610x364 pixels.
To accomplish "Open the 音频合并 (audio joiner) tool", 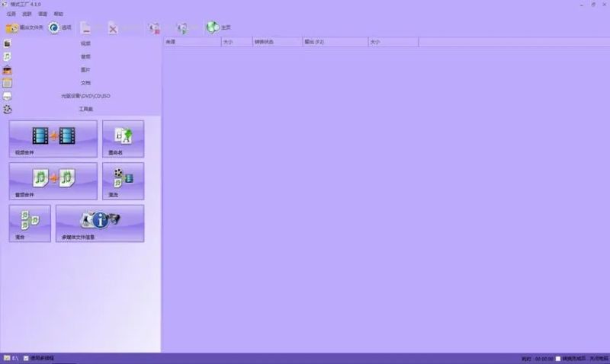I will coord(53,180).
